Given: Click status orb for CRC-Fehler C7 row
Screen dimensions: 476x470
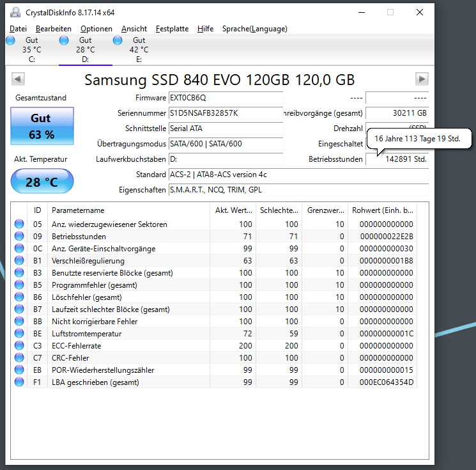Looking at the screenshot, I should [x=19, y=357].
